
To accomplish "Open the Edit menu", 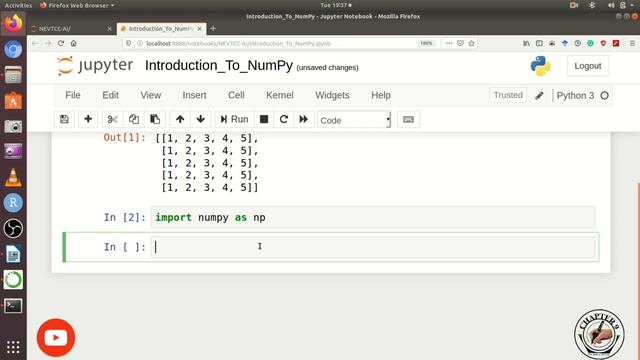I will pos(110,95).
